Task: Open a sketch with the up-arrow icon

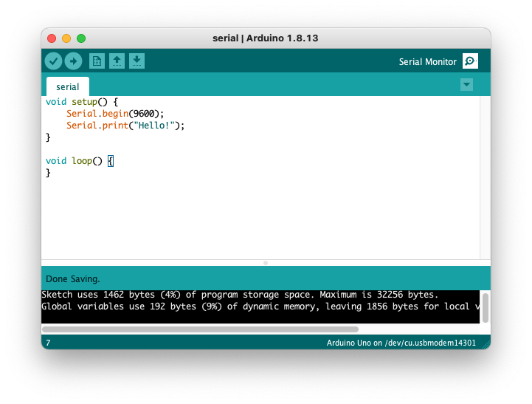Action: 117,61
